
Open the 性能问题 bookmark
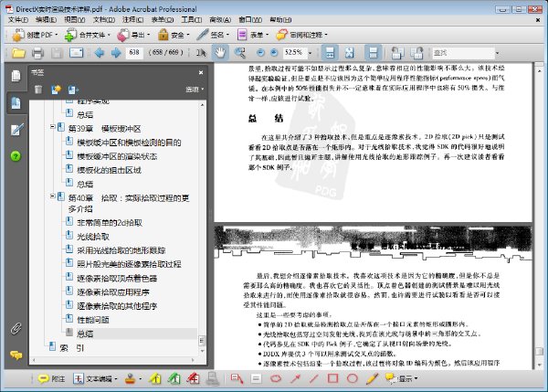tap(93, 320)
